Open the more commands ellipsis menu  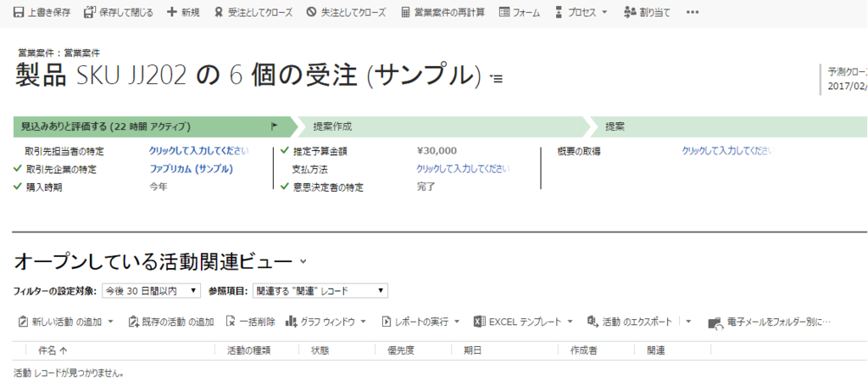tap(692, 12)
